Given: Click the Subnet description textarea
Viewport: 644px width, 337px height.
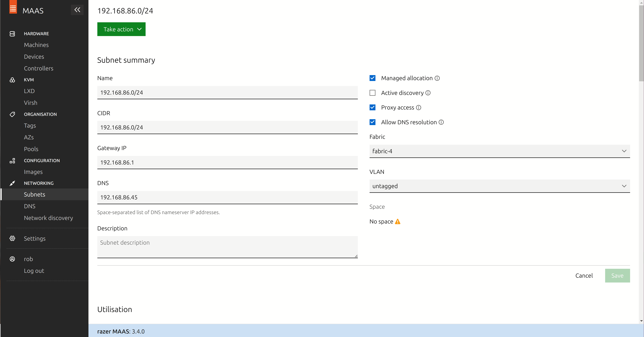Looking at the screenshot, I should [x=228, y=247].
